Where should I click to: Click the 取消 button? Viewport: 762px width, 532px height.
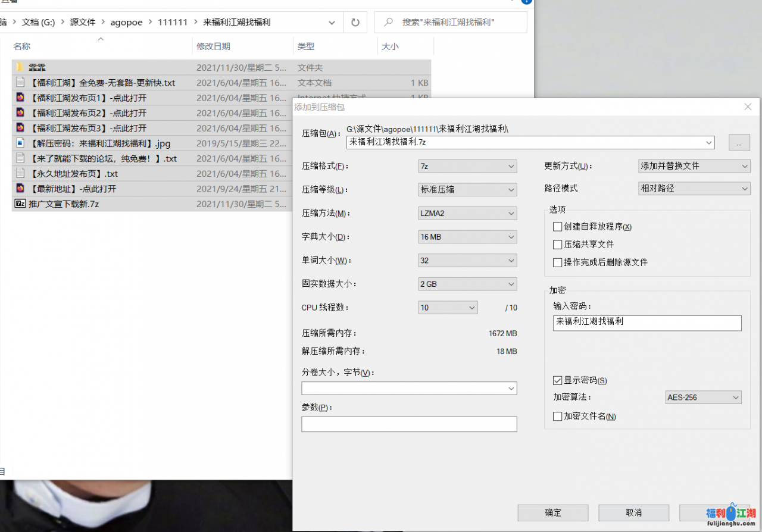click(633, 512)
